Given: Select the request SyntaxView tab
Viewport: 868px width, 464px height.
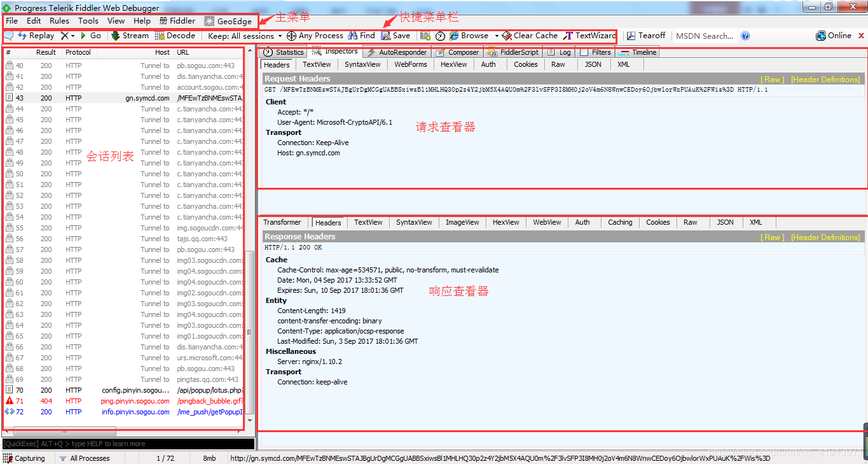Looking at the screenshot, I should pyautogui.click(x=362, y=64).
